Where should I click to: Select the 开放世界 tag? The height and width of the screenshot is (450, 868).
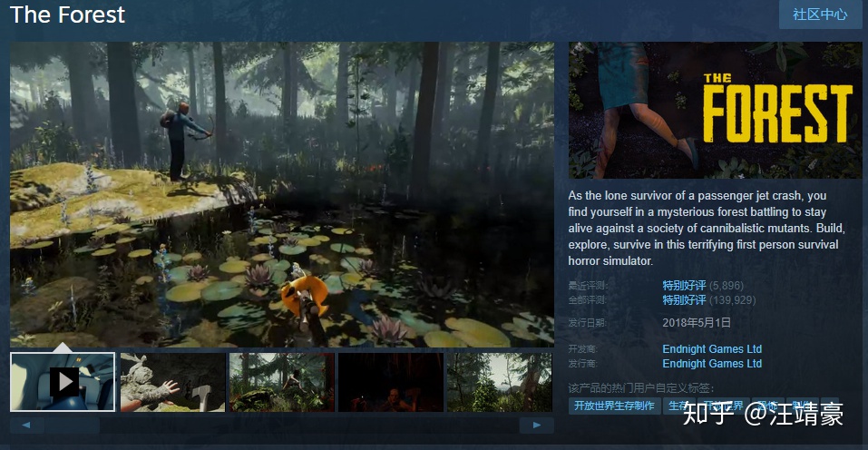[724, 406]
